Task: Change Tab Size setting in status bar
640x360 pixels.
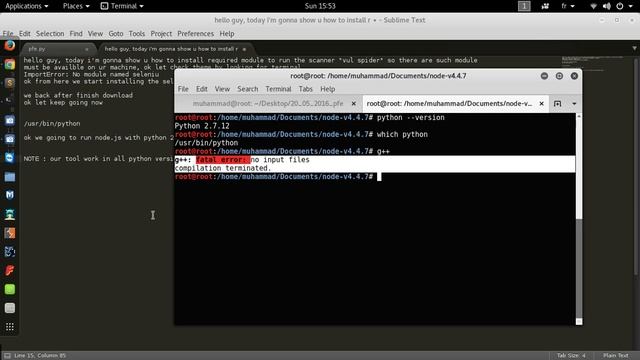Action: [571, 356]
